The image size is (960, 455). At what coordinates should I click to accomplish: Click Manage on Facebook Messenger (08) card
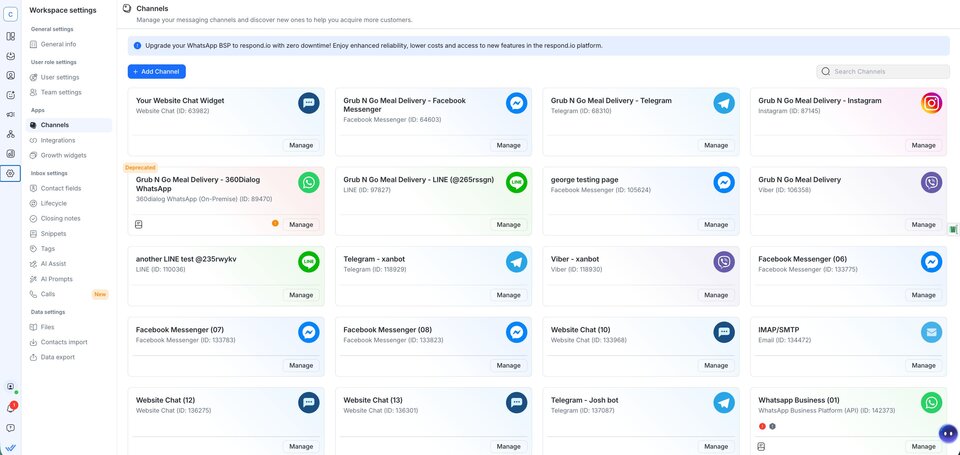click(x=509, y=366)
